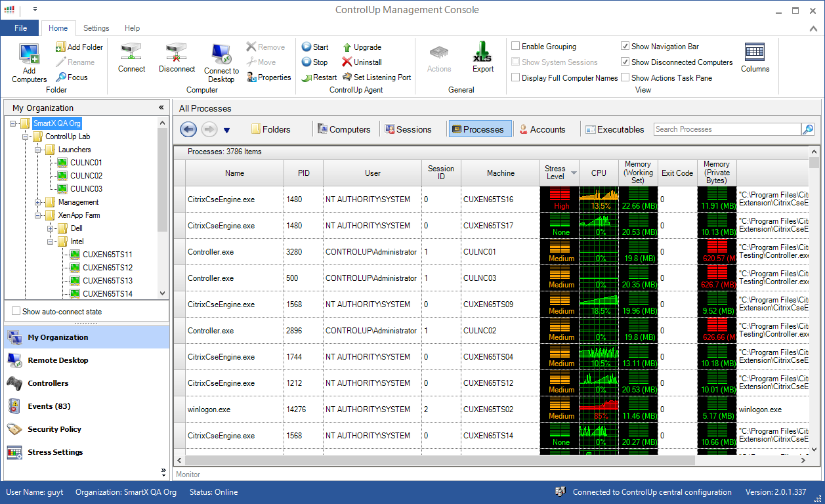Click in Search Processes field
The image size is (825, 504).
(727, 129)
